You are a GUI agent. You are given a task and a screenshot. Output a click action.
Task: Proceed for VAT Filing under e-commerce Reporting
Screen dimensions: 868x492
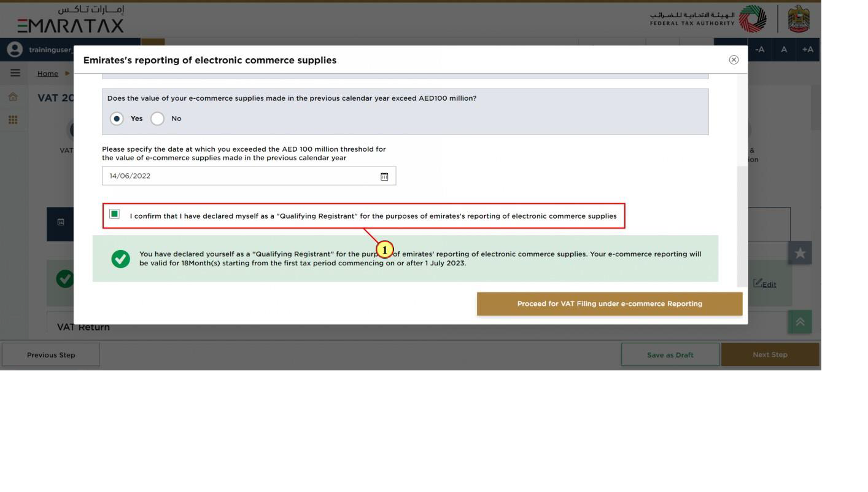pyautogui.click(x=610, y=303)
